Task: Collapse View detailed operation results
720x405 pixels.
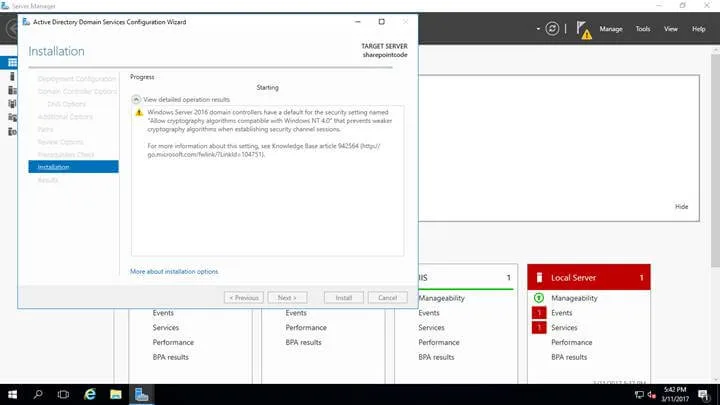Action: 136,99
